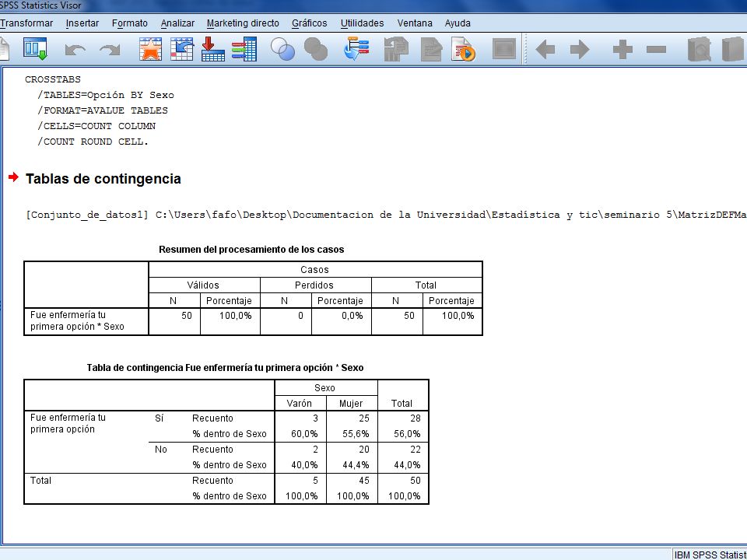
Task: Click the 56,0% total percentage cell
Action: click(x=407, y=434)
